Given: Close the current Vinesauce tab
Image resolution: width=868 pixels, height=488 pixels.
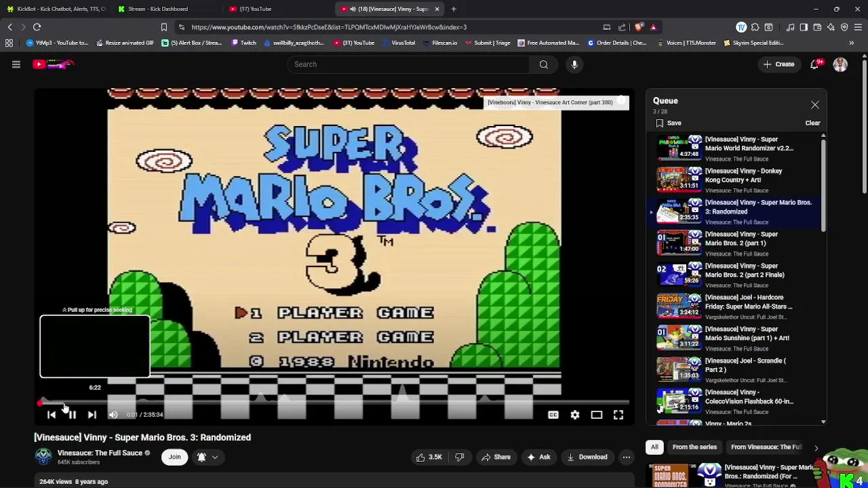Looking at the screenshot, I should (x=437, y=9).
